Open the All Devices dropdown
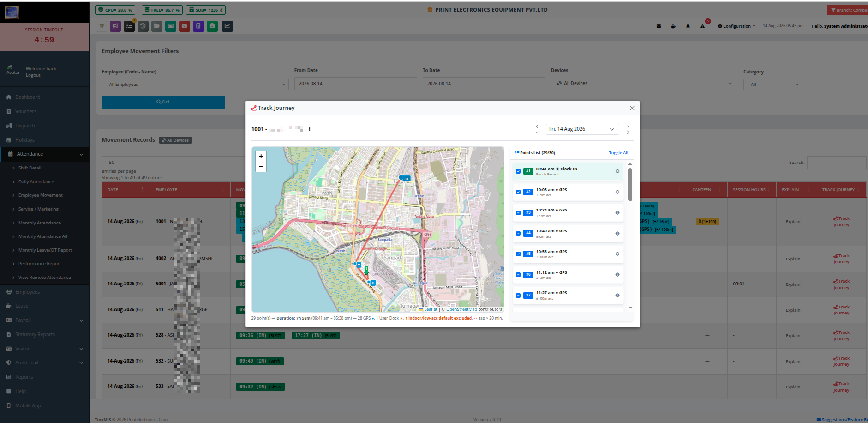 click(644, 84)
